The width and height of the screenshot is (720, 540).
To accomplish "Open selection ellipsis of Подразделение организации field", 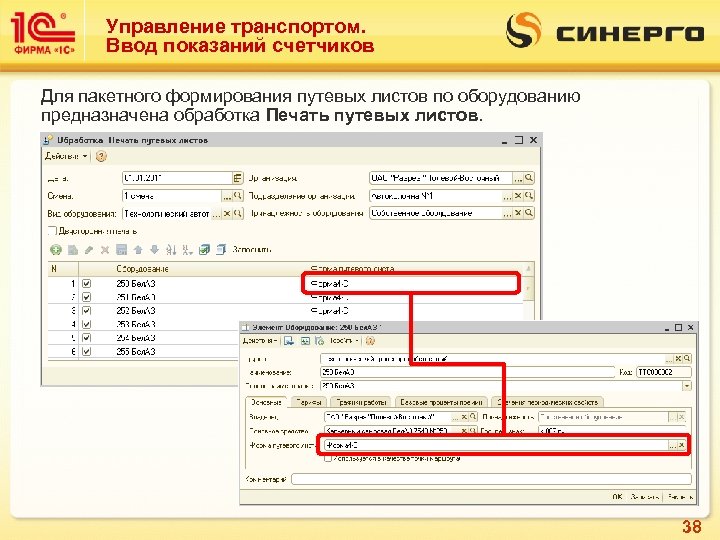I will [507, 196].
